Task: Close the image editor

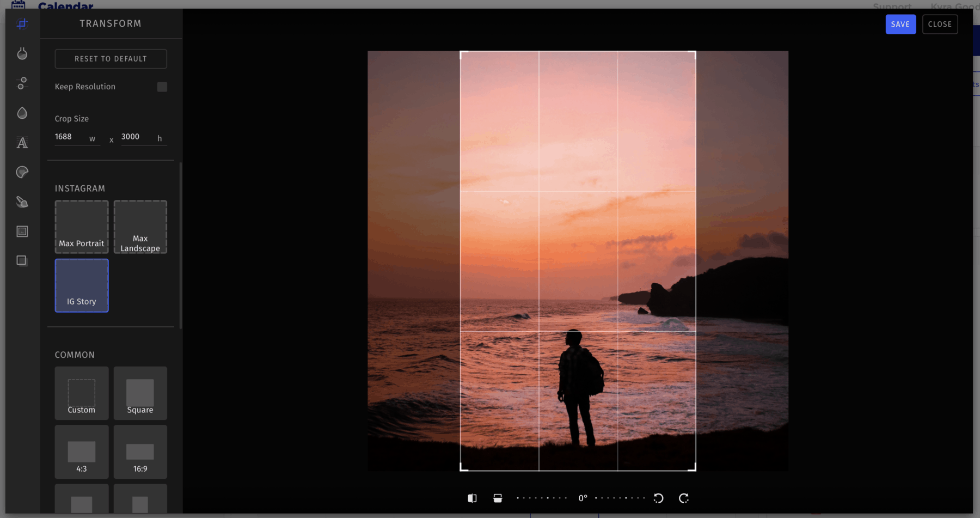Action: point(940,24)
